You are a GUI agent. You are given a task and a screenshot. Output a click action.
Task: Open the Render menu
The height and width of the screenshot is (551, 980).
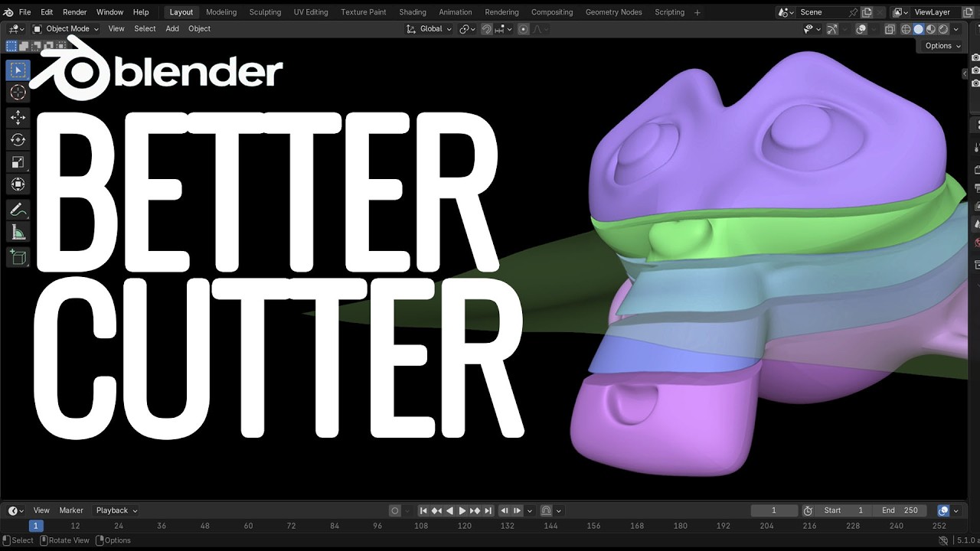(x=74, y=12)
